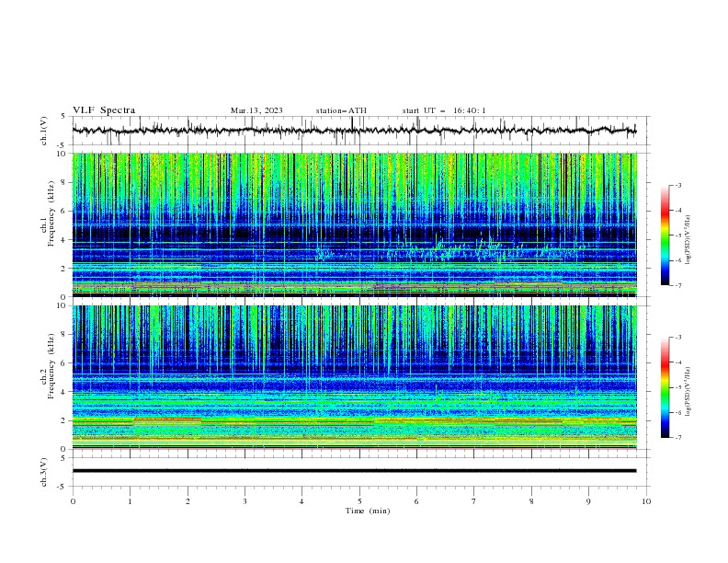Image resolution: width=728 pixels, height=563 pixels.
Task: Click time axis tick label "2"
Action: tap(188, 501)
